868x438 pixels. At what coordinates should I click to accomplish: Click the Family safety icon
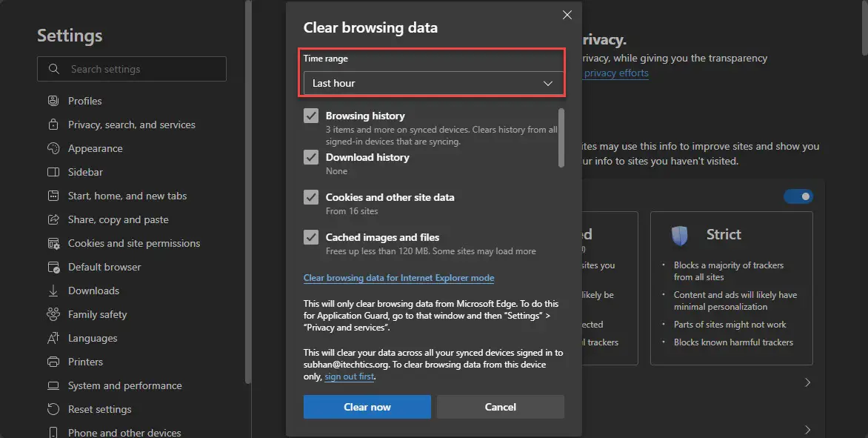[x=53, y=314]
